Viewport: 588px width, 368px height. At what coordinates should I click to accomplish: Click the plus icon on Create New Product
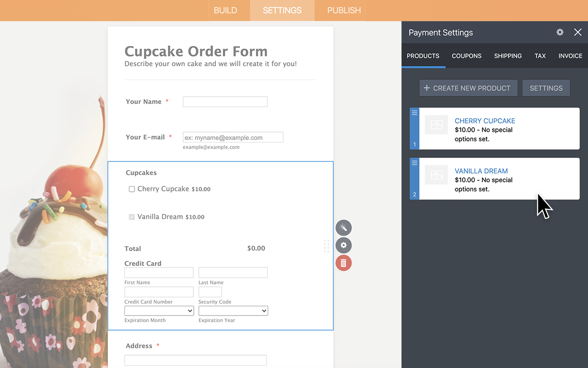(426, 88)
